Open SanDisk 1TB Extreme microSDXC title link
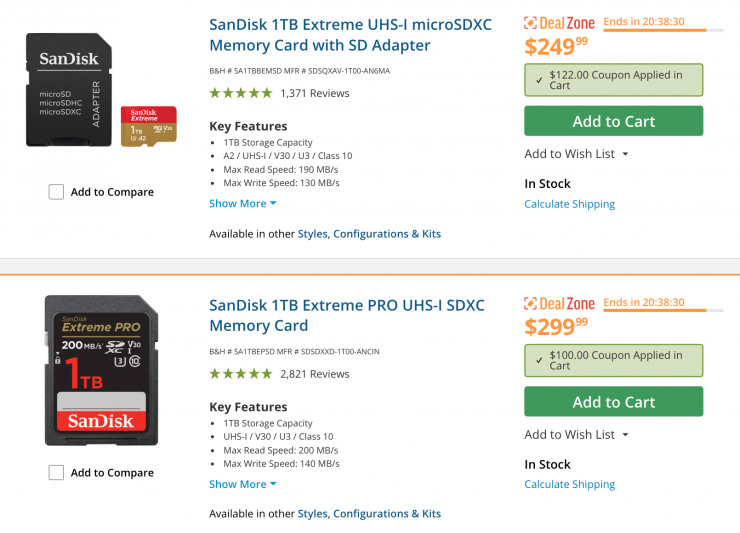 (350, 34)
